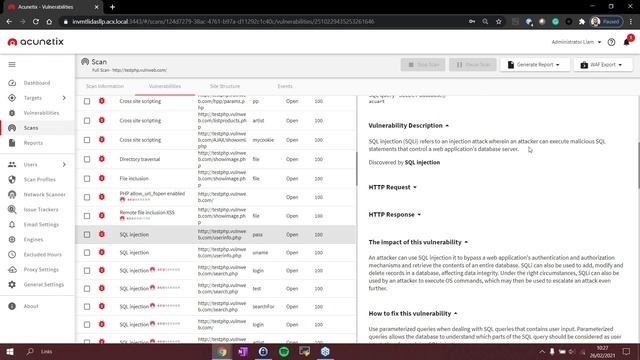Open Scan Profiles shield icon
Image resolution: width=640 pixels, height=360 pixels.
[x=12, y=180]
